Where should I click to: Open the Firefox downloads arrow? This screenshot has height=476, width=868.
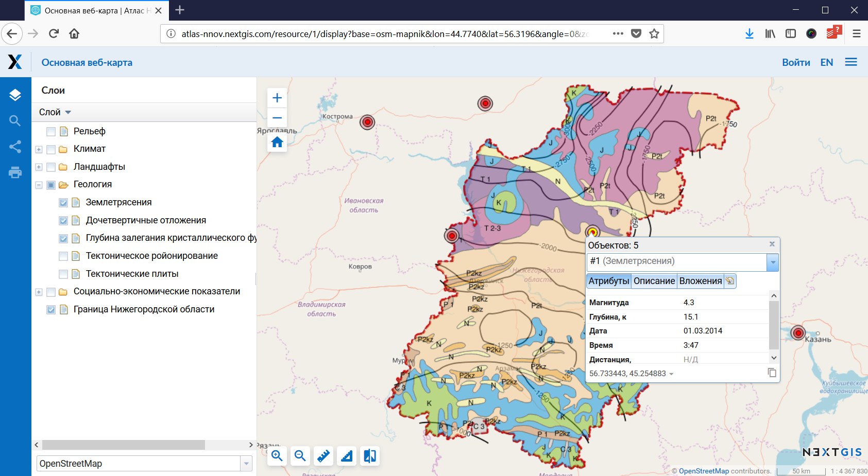point(750,33)
